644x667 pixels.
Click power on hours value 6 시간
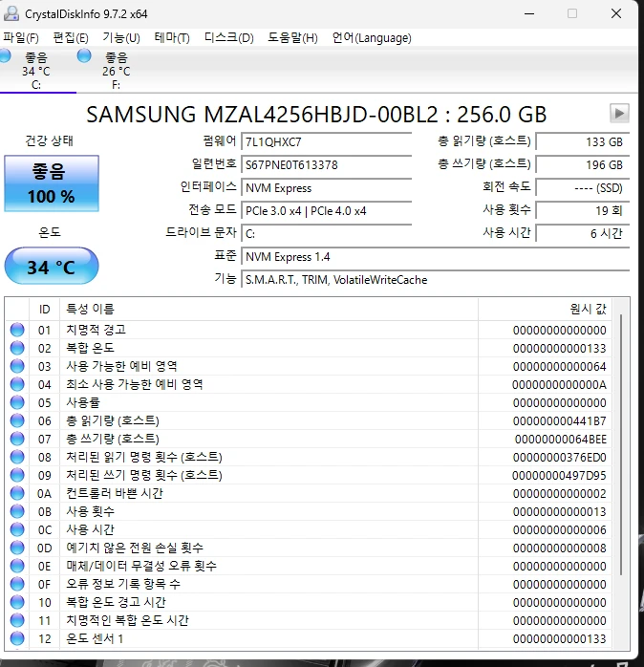582,233
